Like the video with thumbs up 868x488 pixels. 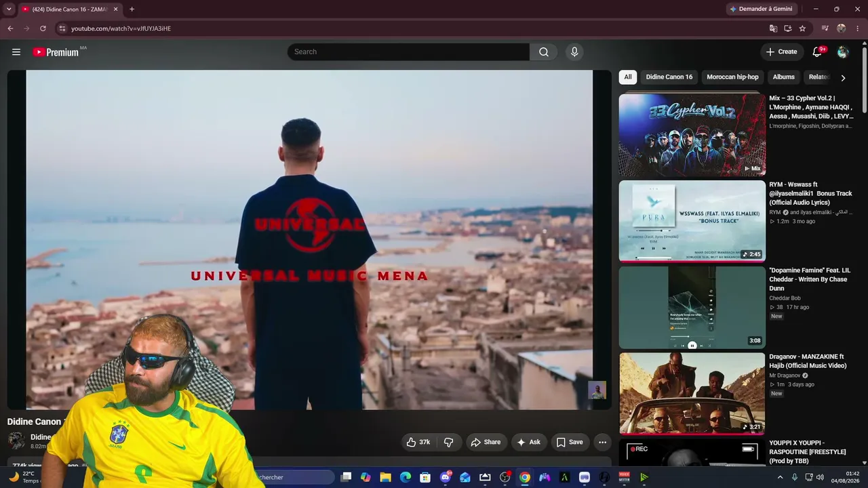tap(418, 442)
